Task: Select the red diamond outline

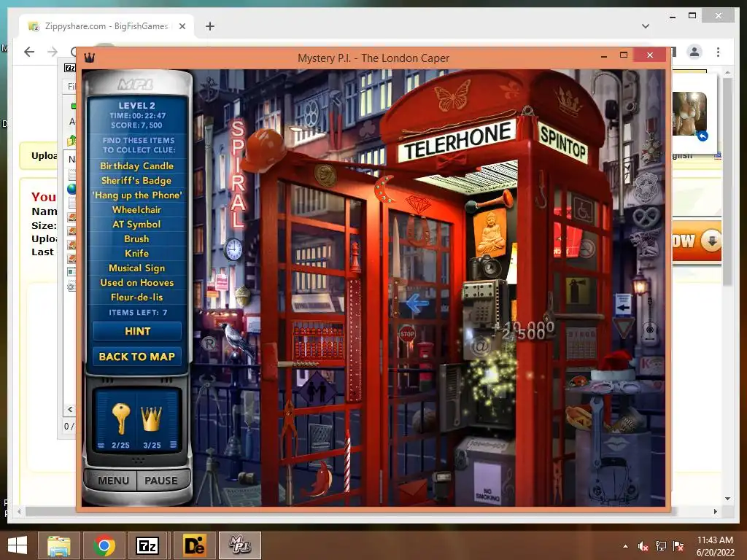Action: (x=418, y=204)
